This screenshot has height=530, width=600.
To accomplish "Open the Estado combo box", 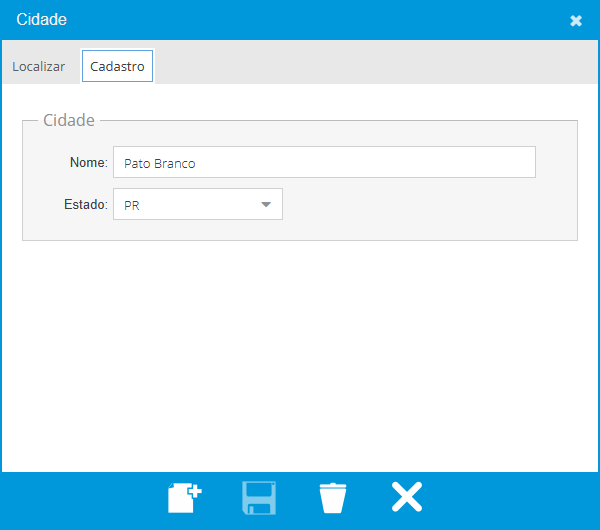I will tap(198, 205).
